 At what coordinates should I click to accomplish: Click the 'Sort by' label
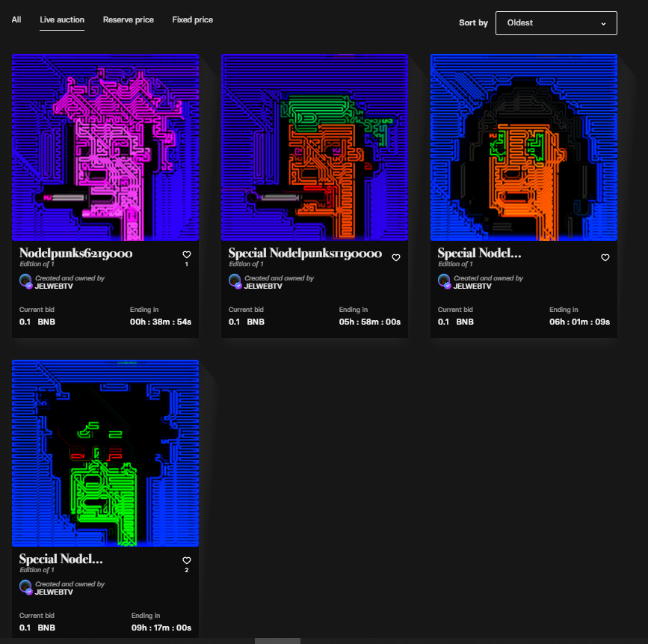[473, 22]
